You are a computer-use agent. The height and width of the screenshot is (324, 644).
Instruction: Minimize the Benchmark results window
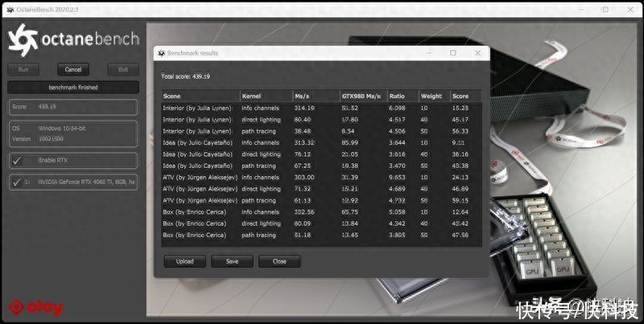click(429, 53)
